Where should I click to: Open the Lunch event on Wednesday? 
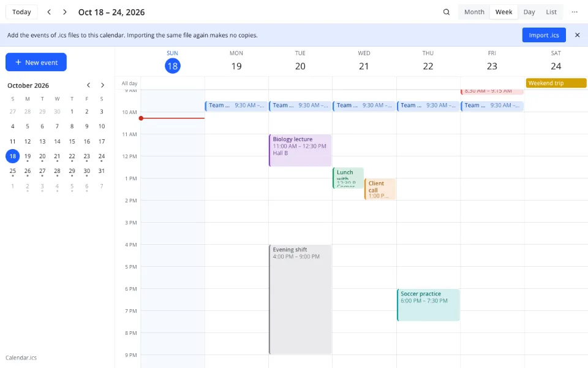[x=348, y=178]
